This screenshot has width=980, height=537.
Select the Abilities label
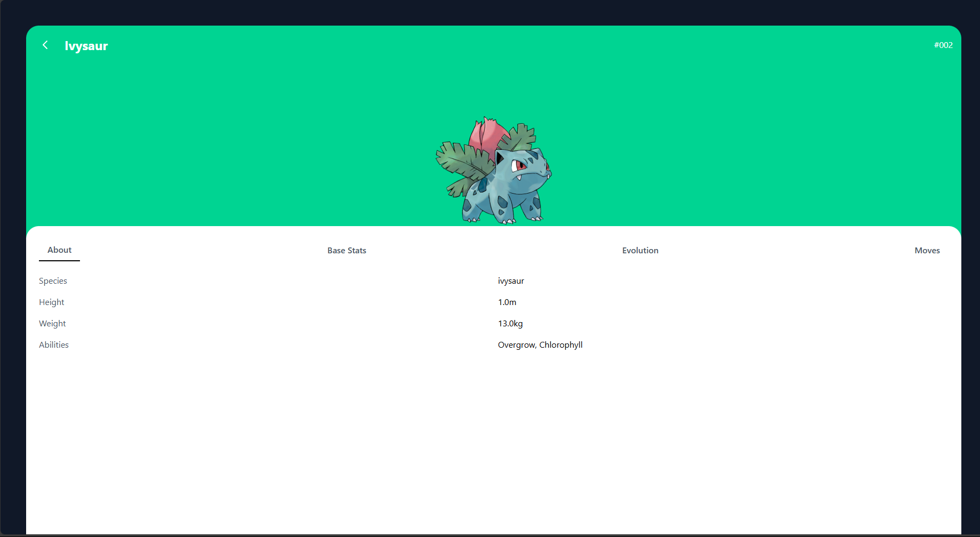click(x=53, y=344)
